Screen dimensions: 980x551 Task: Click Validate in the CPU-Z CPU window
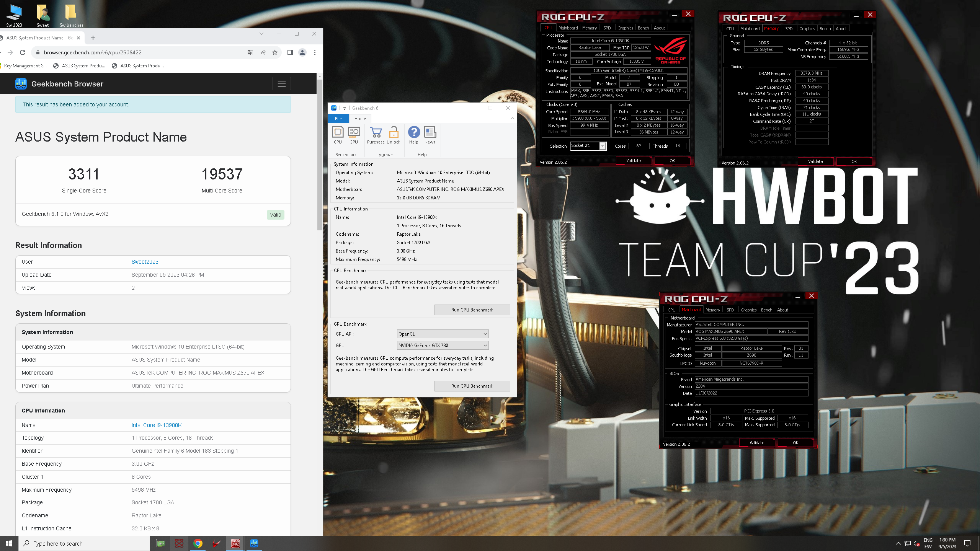click(634, 161)
